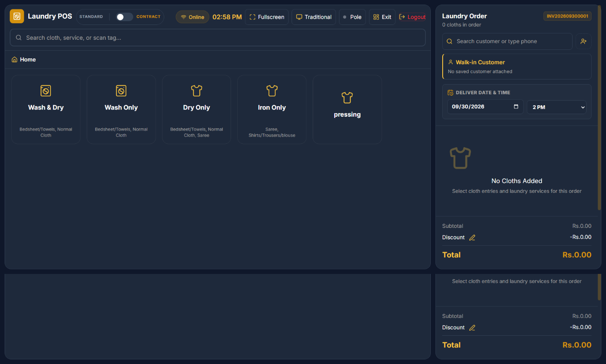The width and height of the screenshot is (606, 364).
Task: Enter Fullscreen mode
Action: click(267, 17)
